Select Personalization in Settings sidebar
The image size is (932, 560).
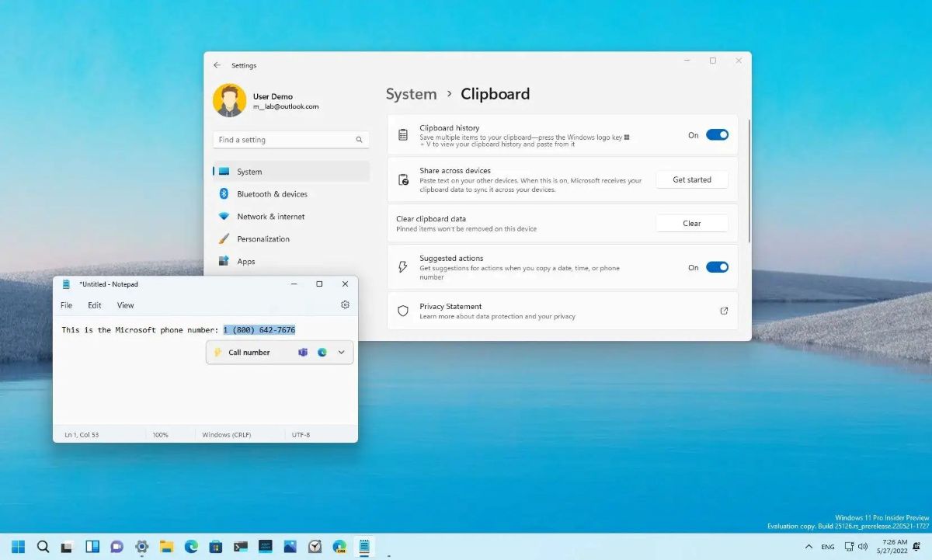(x=291, y=239)
